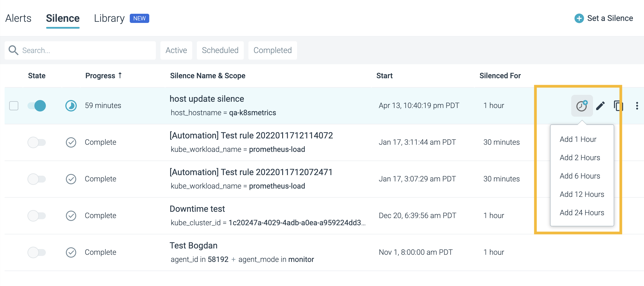Screen dimensions: 644x286
Task: Click the Silenced For column header
Action: click(500, 76)
